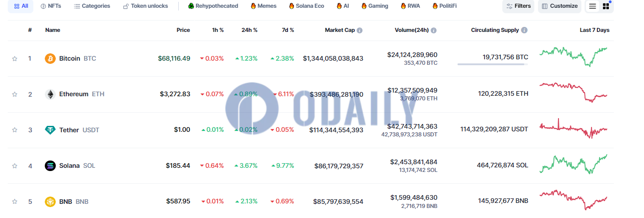Open the Filters button
The height and width of the screenshot is (218, 644).
pos(518,6)
